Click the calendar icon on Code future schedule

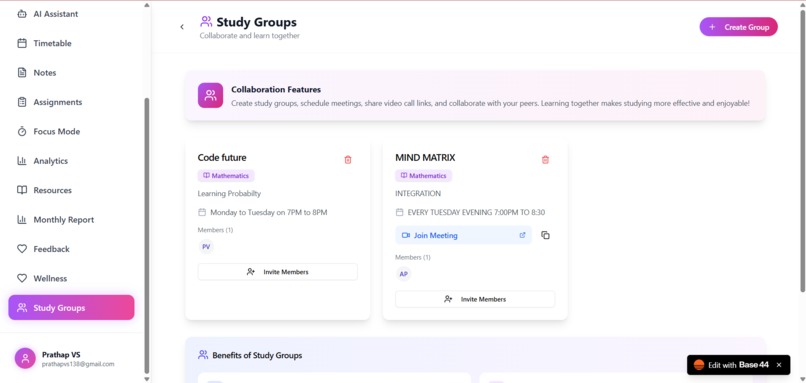point(202,212)
